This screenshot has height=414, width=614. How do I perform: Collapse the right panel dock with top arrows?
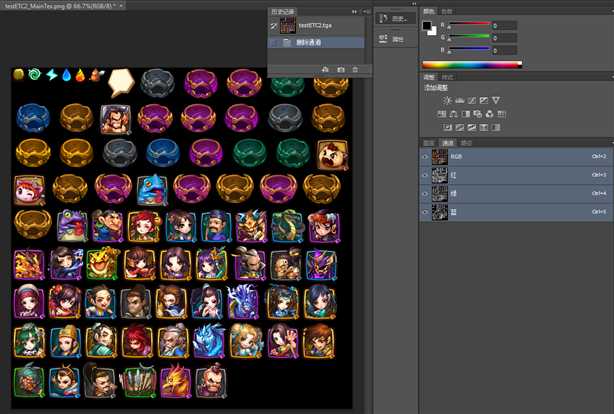tap(414, 4)
